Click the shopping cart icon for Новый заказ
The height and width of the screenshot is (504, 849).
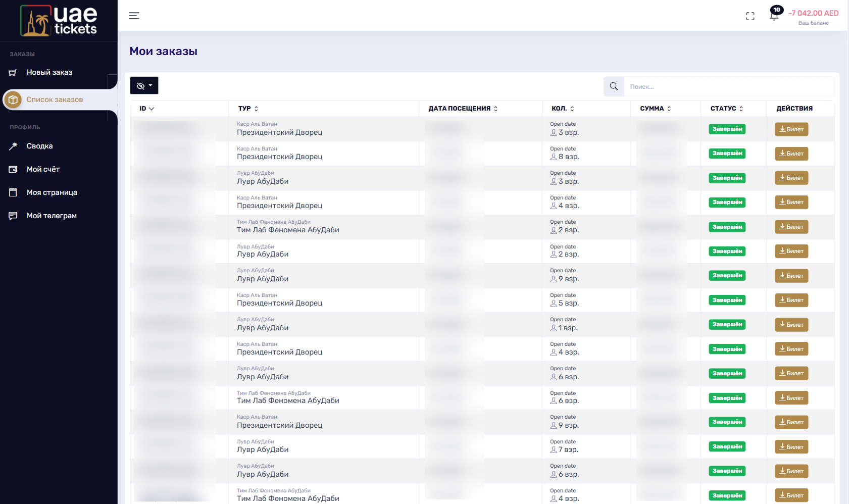click(x=13, y=73)
